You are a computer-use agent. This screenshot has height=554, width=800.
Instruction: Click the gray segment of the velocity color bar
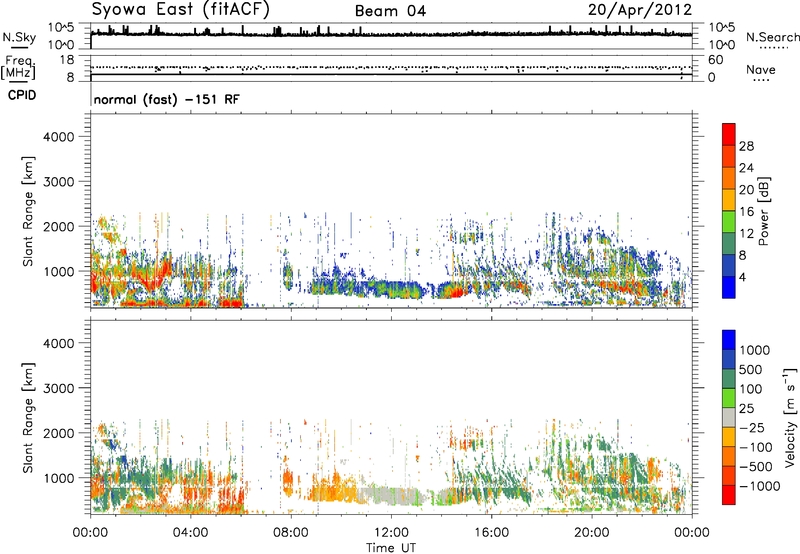coord(729,417)
